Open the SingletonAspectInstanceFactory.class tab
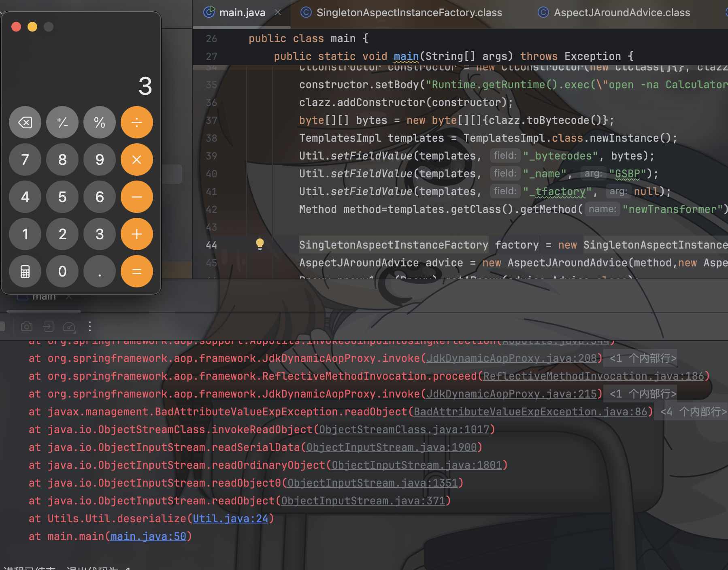The height and width of the screenshot is (570, 728). pos(409,13)
